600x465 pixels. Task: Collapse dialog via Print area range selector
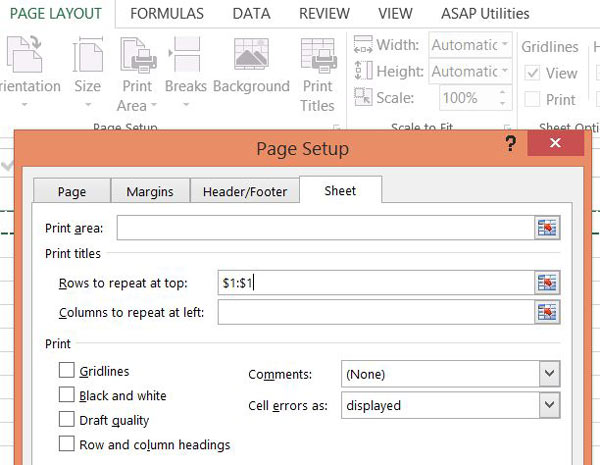click(547, 228)
